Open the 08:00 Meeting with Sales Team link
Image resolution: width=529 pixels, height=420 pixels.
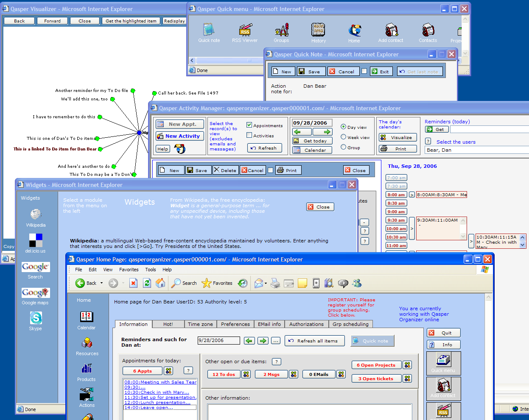[x=160, y=382]
